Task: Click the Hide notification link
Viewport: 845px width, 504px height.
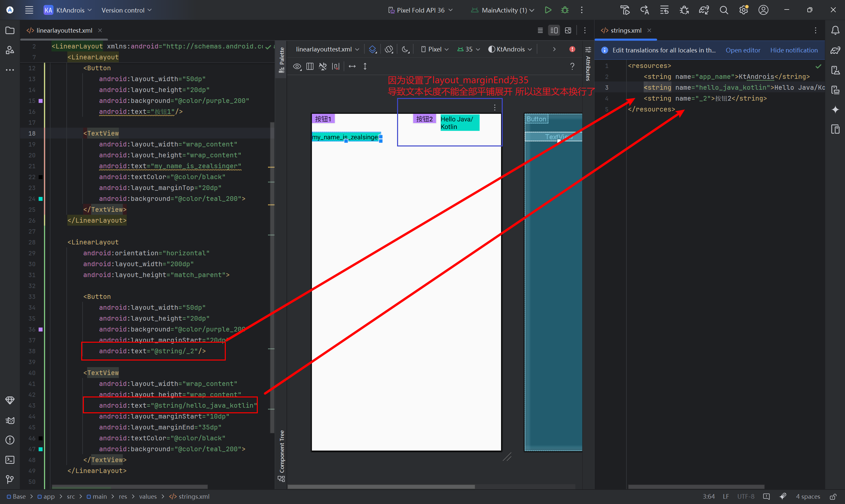Action: coord(794,50)
